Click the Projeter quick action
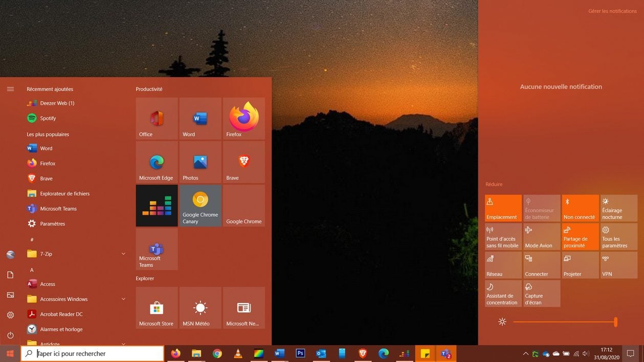This screenshot has height=362, width=644. 581,265
